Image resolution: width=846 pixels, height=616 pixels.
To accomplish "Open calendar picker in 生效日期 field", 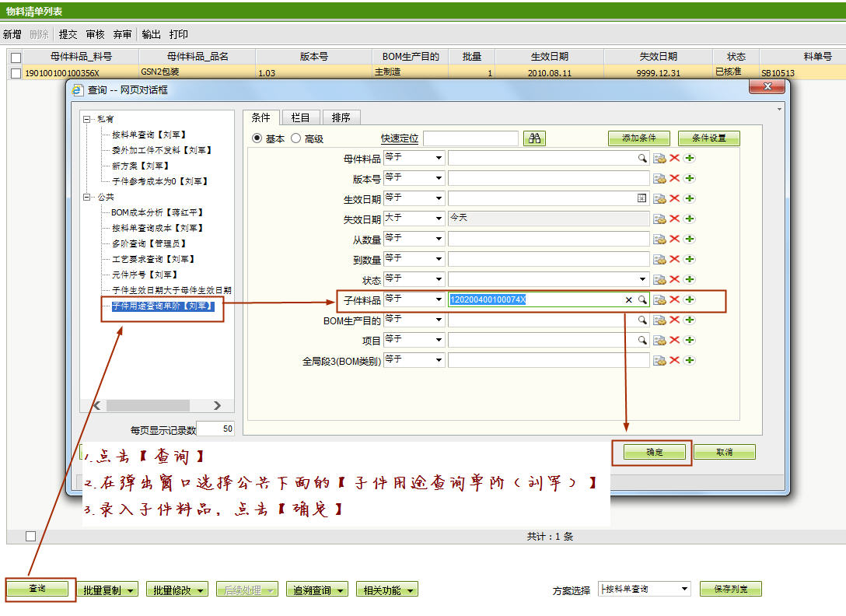I will coord(641,198).
